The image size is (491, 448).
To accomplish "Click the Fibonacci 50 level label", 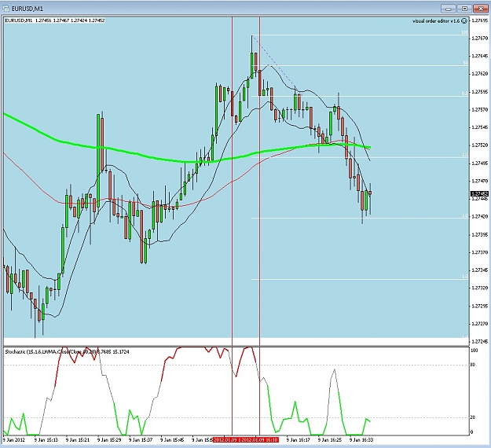I will [466, 63].
